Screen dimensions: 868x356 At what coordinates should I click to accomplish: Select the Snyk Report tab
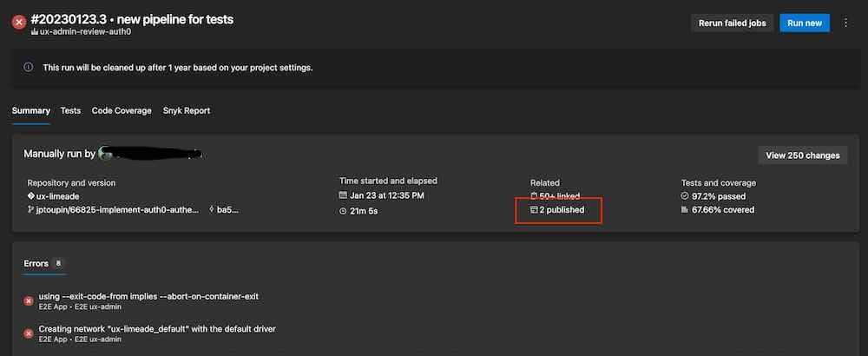(x=187, y=111)
